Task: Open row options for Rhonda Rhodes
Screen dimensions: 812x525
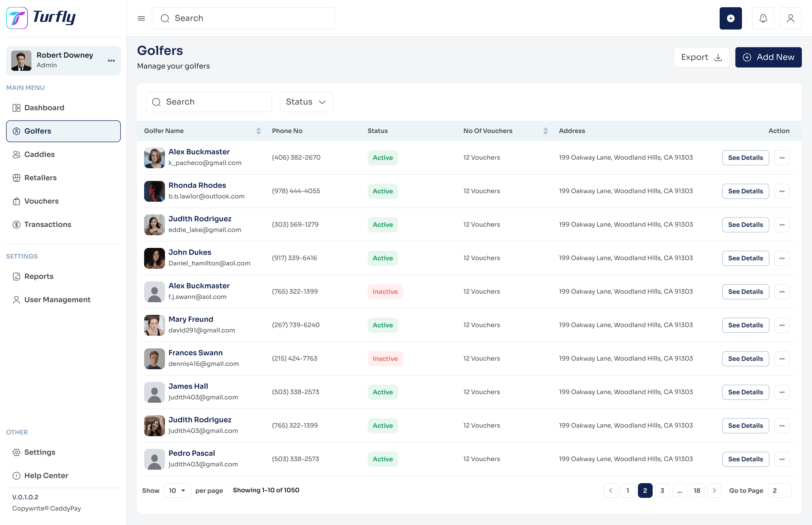Action: [x=782, y=191]
